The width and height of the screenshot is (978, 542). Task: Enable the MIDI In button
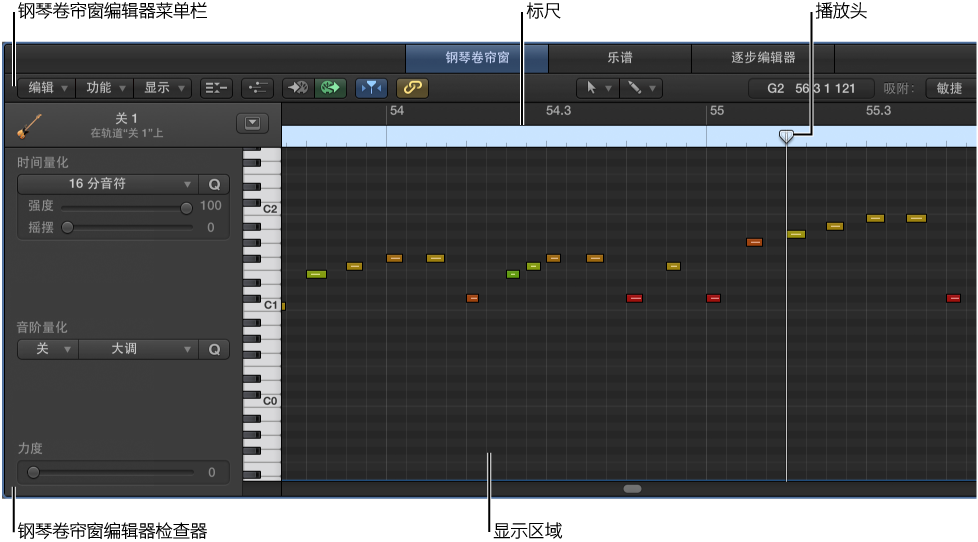coord(298,88)
